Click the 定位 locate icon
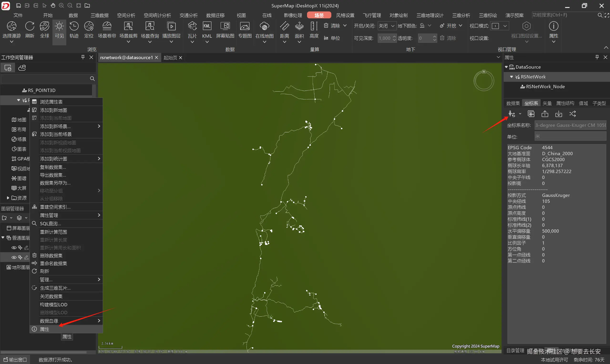 coord(89,26)
